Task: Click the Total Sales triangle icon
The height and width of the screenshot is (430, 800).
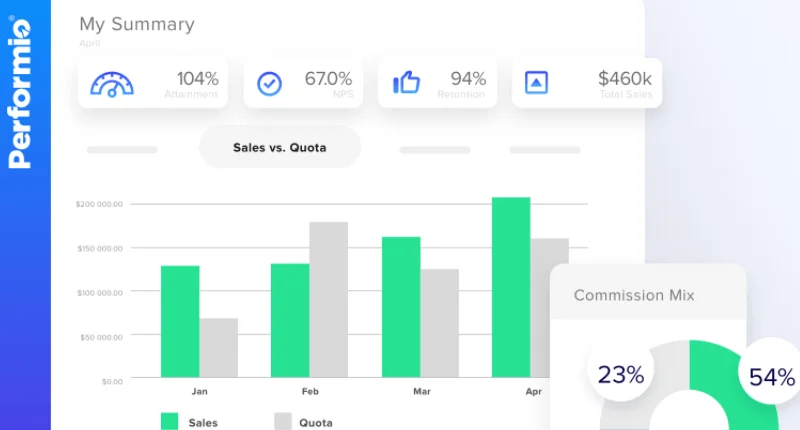Action: [537, 83]
